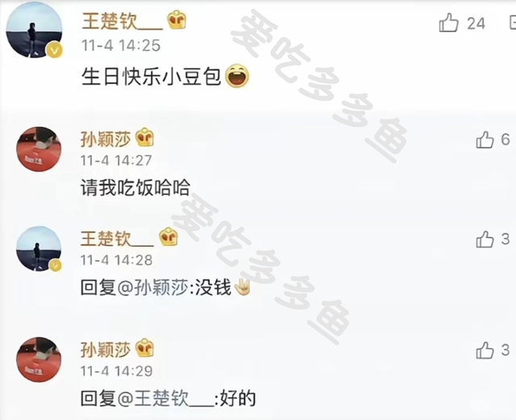This screenshot has width=516, height=420.
Task: Open the username 孙颖莎 on the 14:27 comment
Action: (x=106, y=139)
